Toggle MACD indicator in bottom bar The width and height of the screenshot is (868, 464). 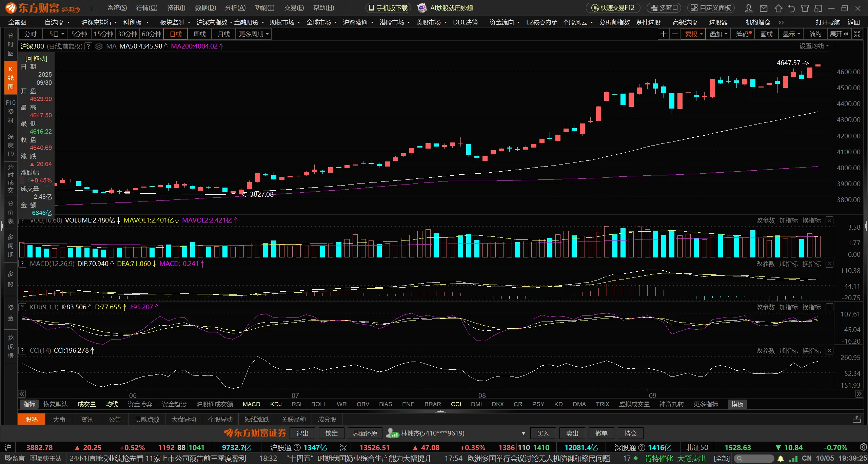coord(251,404)
